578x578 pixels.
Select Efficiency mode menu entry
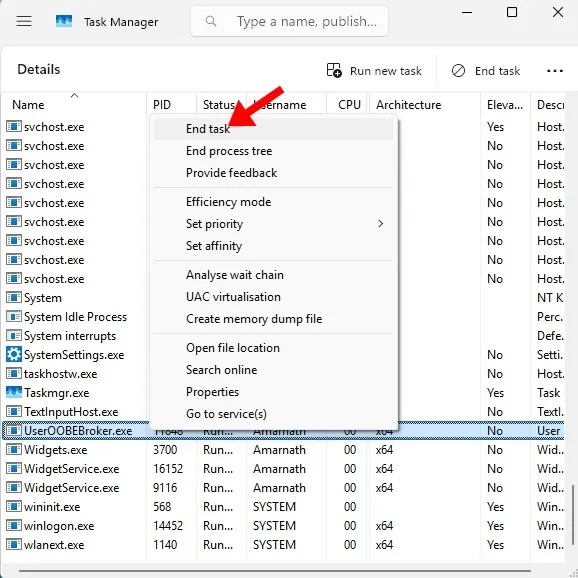pyautogui.click(x=274, y=202)
